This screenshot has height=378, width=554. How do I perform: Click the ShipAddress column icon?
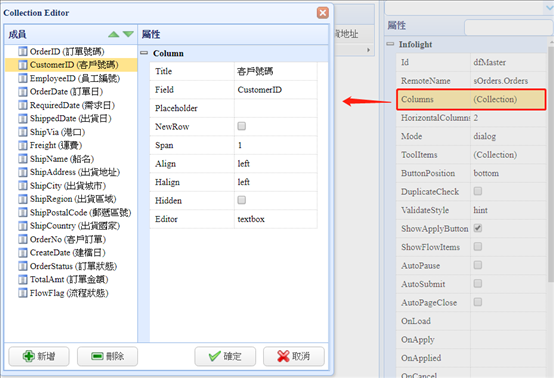pos(23,172)
